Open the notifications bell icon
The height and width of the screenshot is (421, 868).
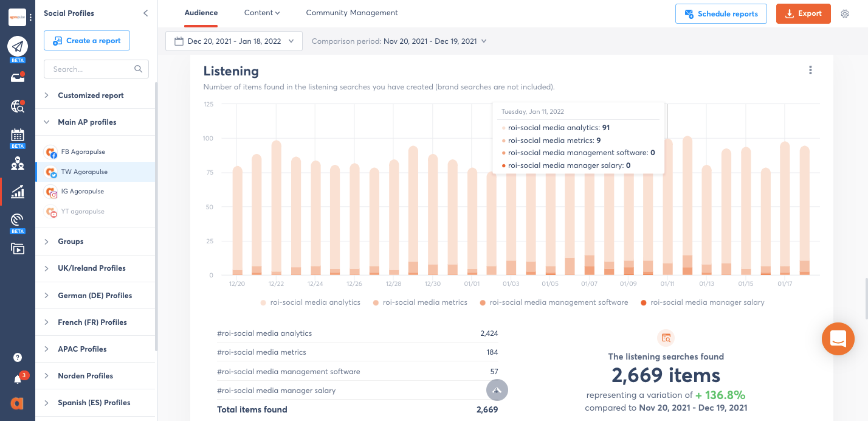[18, 380]
